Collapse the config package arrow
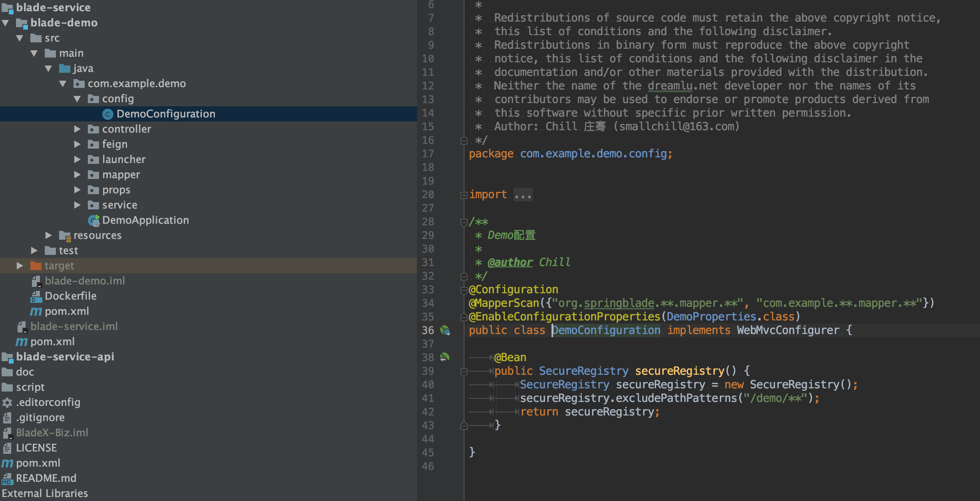Image resolution: width=980 pixels, height=501 pixels. click(77, 99)
